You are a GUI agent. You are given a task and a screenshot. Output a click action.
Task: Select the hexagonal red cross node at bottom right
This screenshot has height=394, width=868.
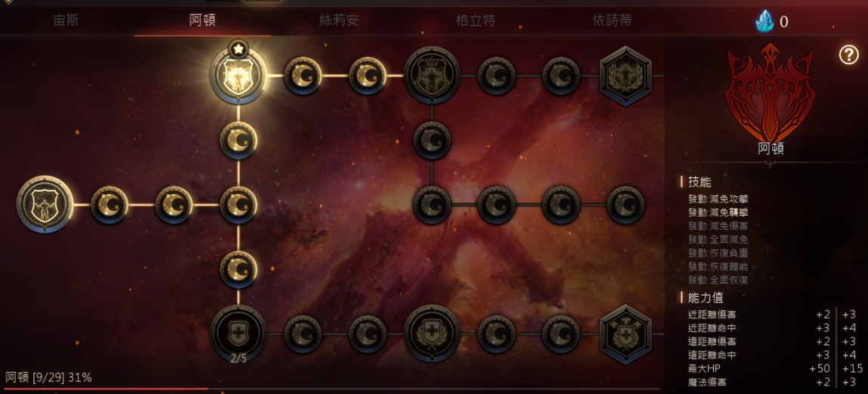[626, 334]
